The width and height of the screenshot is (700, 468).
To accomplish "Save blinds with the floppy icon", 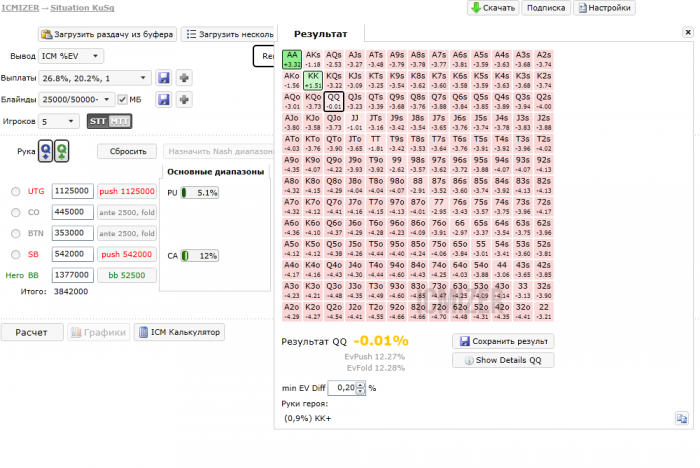I will point(164,100).
